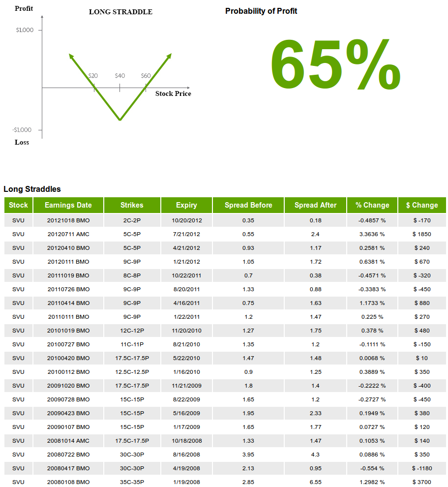Sort by the $ Change column header
Viewport: 448px width, 487px height.
[422, 205]
